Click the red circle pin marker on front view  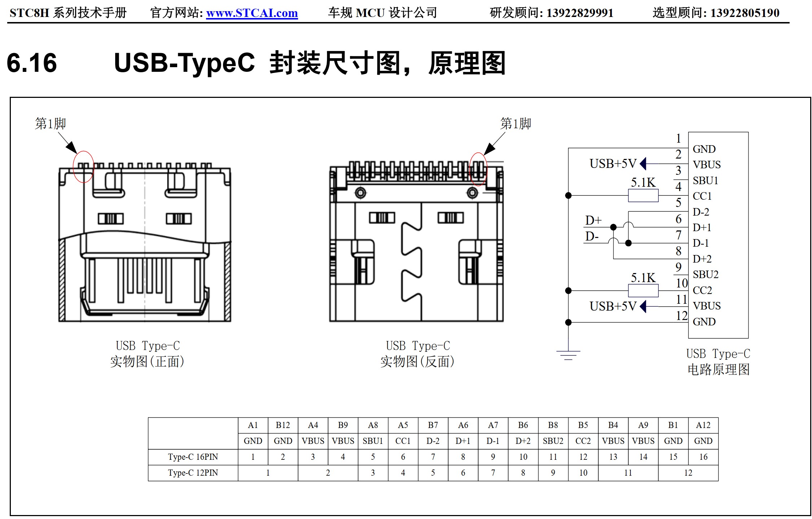tap(83, 166)
